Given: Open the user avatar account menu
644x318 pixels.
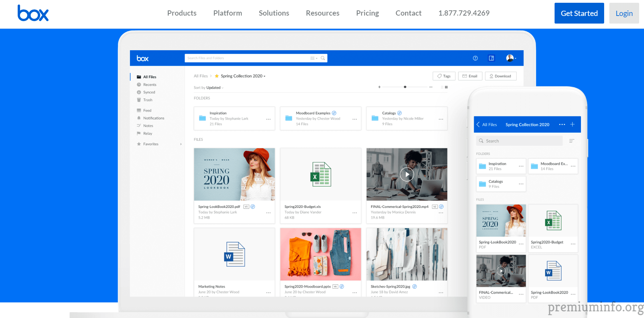Looking at the screenshot, I should point(511,58).
